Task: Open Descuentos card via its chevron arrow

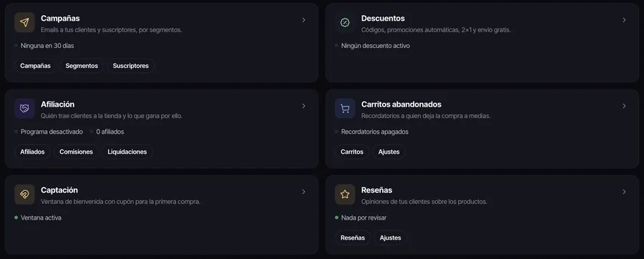Action: [624, 20]
